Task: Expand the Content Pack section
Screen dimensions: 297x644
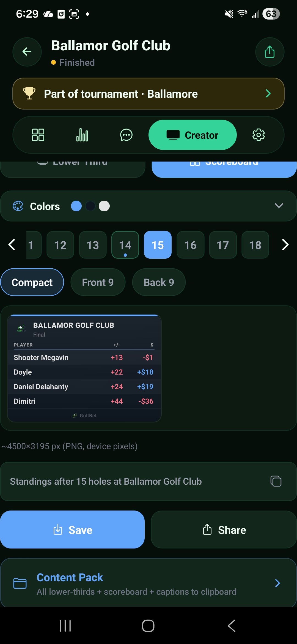Action: click(148, 583)
